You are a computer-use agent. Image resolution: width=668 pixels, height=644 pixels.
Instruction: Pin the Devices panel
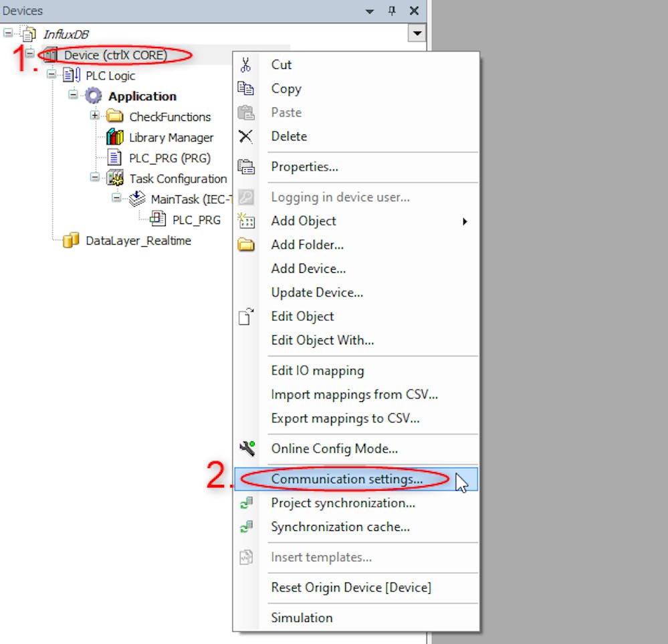coord(392,11)
